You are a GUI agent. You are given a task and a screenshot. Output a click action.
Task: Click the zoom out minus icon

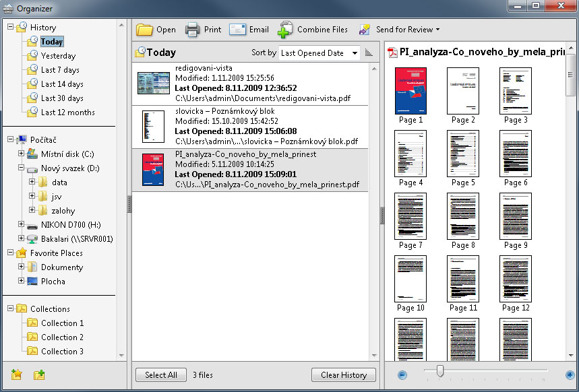click(x=402, y=374)
